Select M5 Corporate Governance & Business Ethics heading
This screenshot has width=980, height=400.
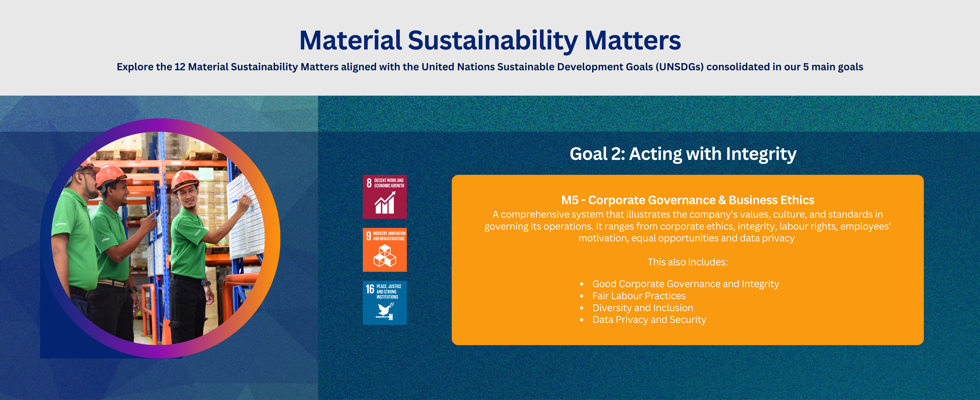pos(687,200)
